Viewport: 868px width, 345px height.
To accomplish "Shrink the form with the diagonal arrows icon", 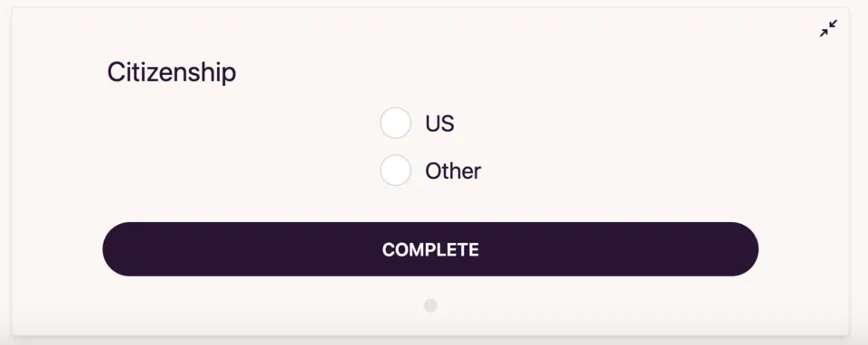I will pos(828,28).
